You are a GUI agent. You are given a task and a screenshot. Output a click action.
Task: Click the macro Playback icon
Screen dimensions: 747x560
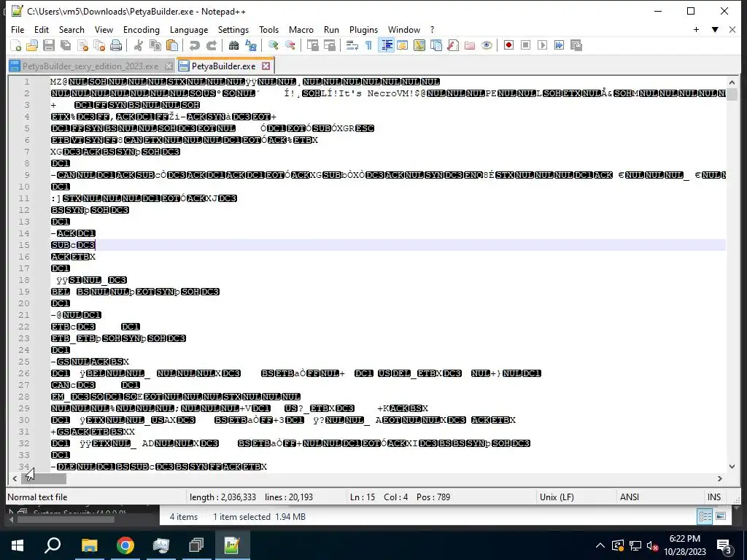tap(542, 45)
